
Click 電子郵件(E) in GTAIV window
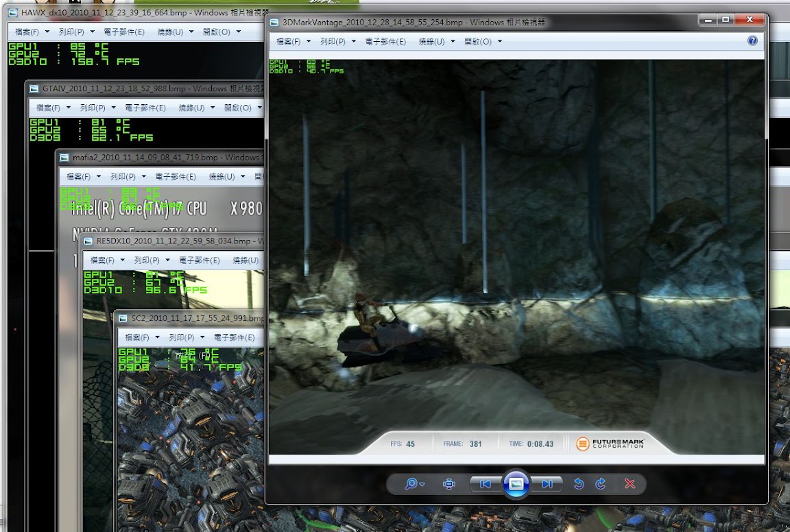pos(145,108)
